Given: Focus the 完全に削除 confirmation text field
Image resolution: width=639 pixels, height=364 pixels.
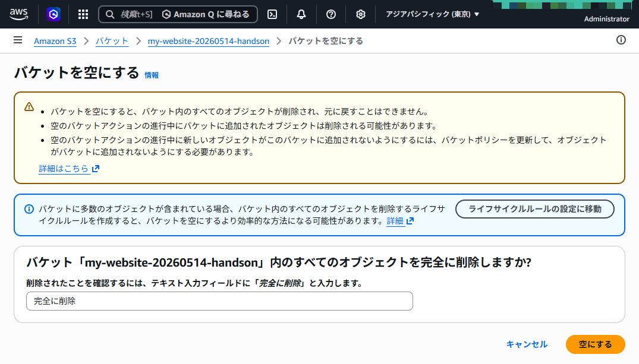Looking at the screenshot, I should (220, 301).
